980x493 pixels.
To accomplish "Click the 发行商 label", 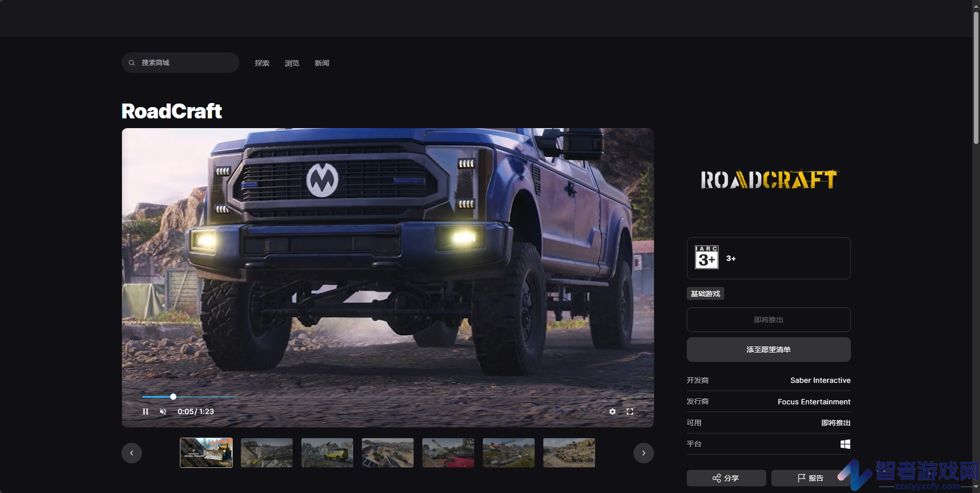I will tap(698, 401).
